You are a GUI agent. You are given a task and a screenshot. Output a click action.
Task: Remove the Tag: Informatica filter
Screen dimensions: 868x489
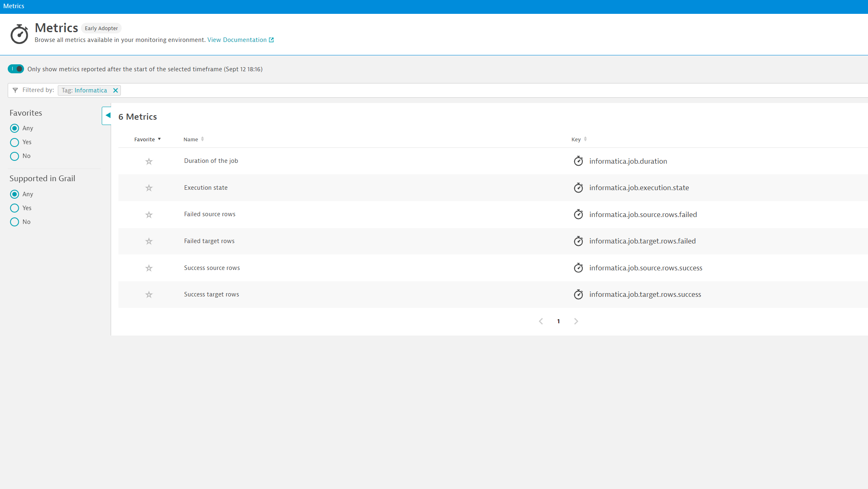pyautogui.click(x=116, y=90)
